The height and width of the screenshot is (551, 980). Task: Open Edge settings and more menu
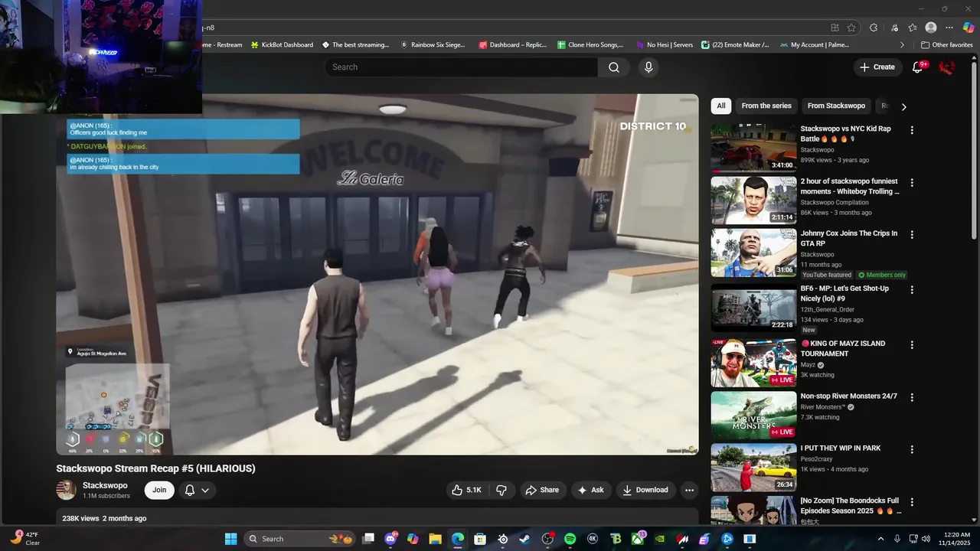pyautogui.click(x=949, y=28)
